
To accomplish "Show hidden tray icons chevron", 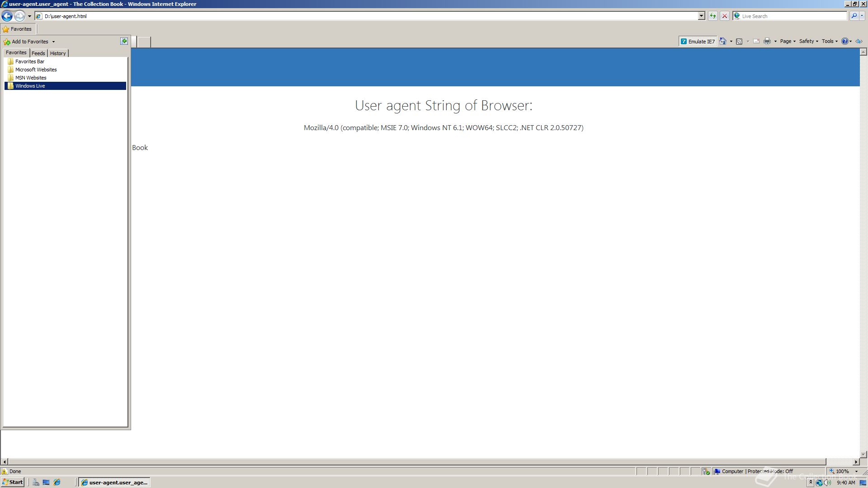I will click(811, 483).
